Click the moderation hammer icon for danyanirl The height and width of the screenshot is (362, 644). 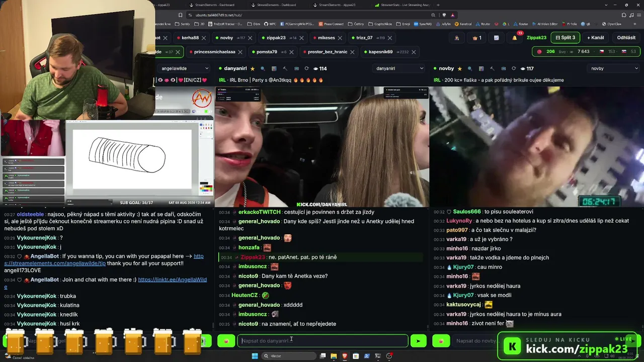click(285, 68)
